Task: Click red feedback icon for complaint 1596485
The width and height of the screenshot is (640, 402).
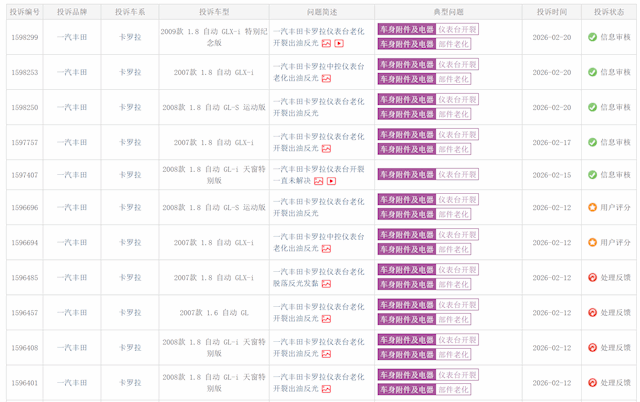Action: pyautogui.click(x=592, y=277)
